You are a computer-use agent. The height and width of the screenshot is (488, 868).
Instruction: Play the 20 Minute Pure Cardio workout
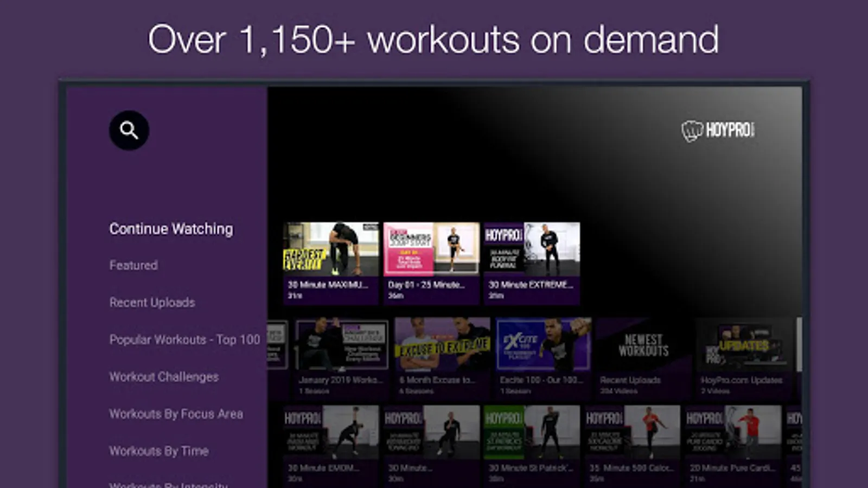[x=732, y=446]
